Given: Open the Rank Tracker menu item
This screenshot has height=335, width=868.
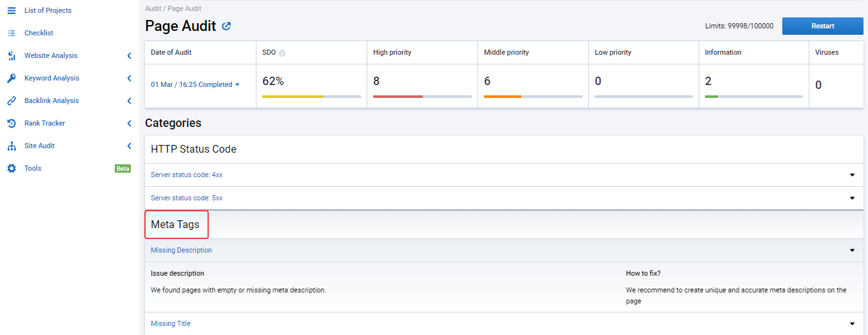Looking at the screenshot, I should (44, 123).
